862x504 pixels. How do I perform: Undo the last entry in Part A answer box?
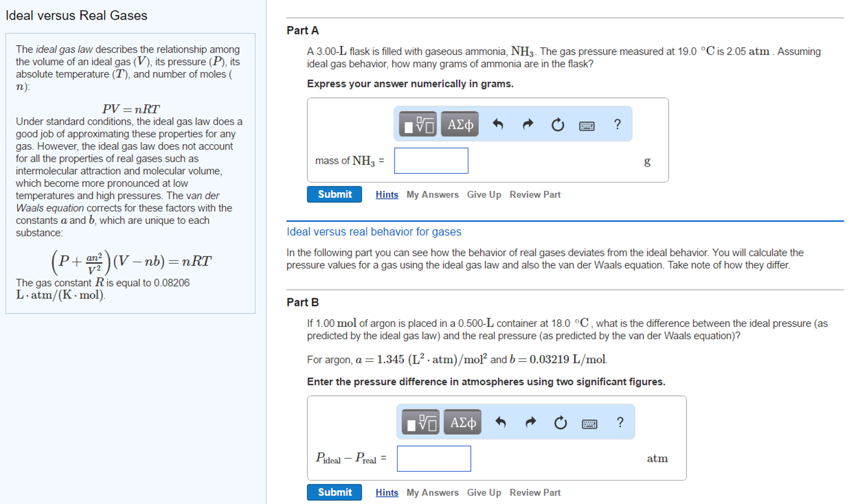[498, 124]
